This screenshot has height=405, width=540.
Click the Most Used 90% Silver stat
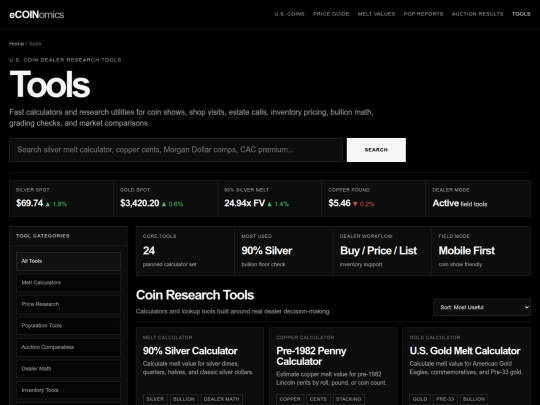pyautogui.click(x=267, y=251)
